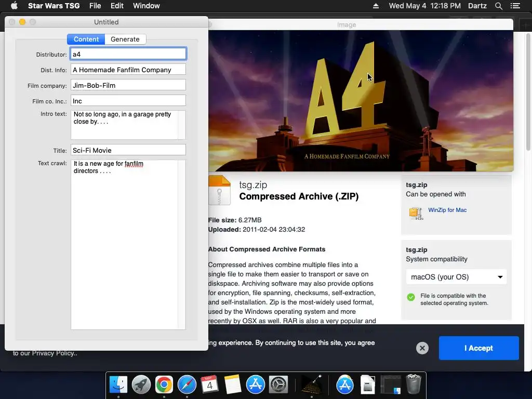This screenshot has width=532, height=399.
Task: Open Calendar showing May 4 in dock
Action: (209, 385)
